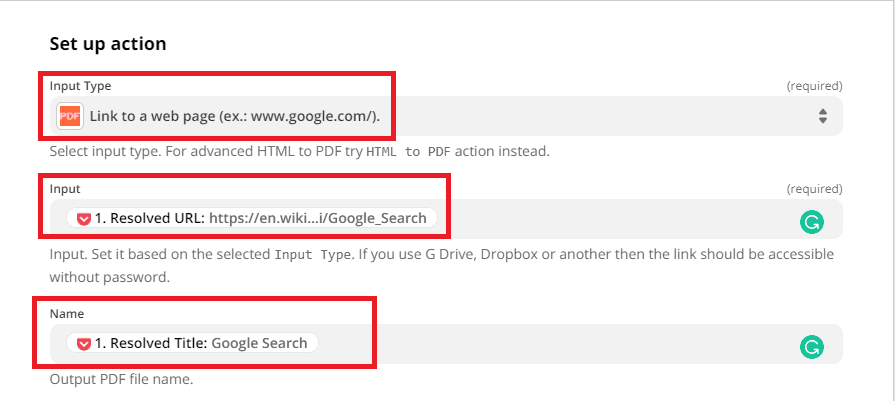Expand Input Type using the up-down arrows

point(822,116)
